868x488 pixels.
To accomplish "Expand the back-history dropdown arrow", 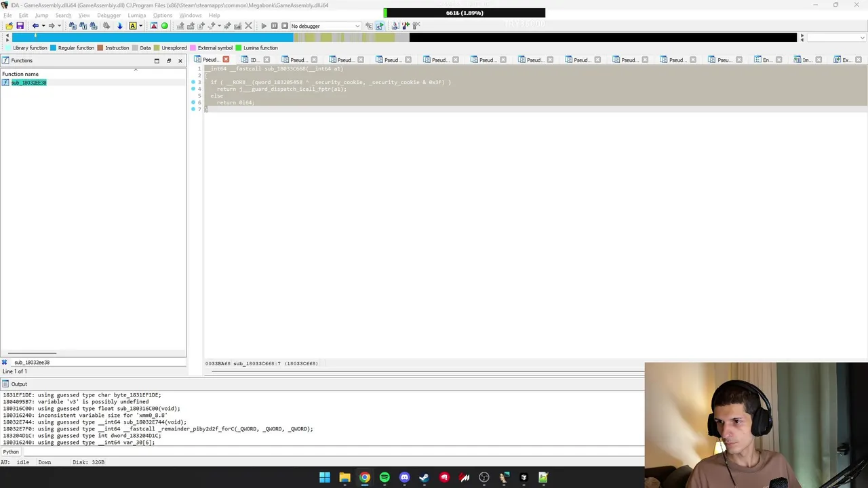I will (43, 26).
